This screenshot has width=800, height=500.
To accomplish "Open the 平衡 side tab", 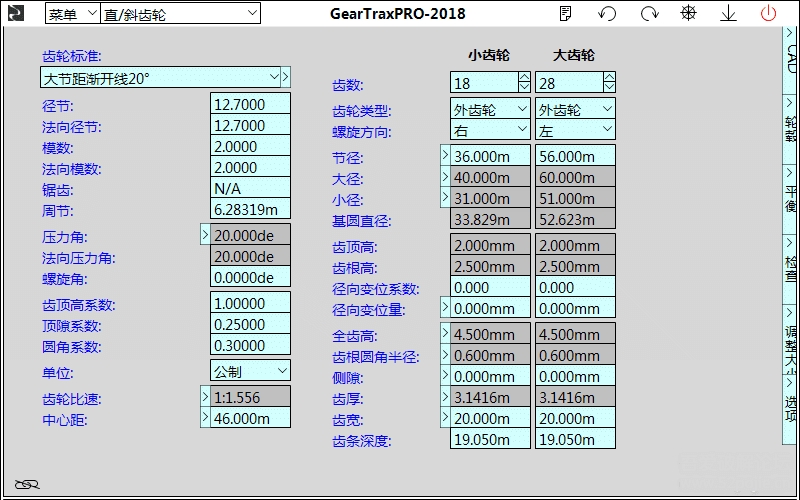I will 791,199.
